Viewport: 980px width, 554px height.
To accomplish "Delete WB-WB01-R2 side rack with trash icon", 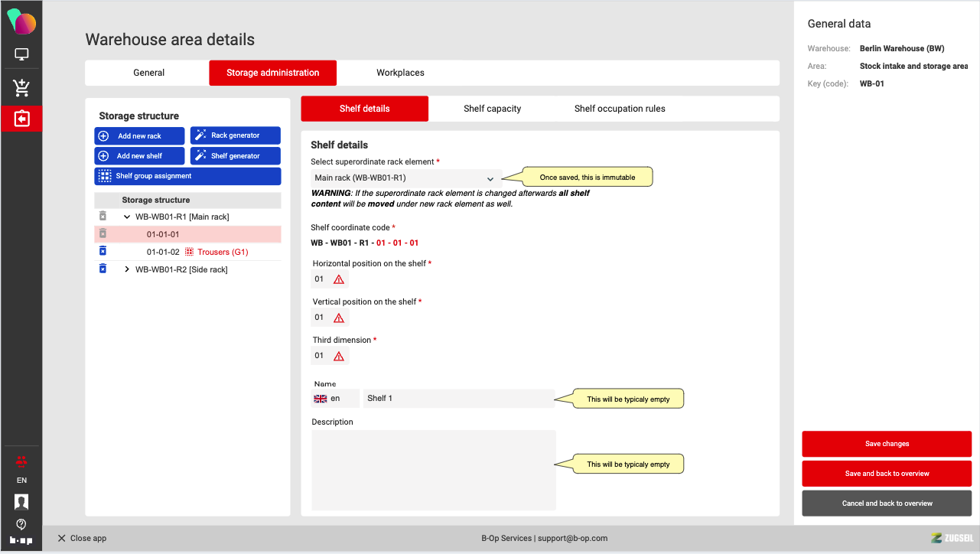I will click(103, 269).
